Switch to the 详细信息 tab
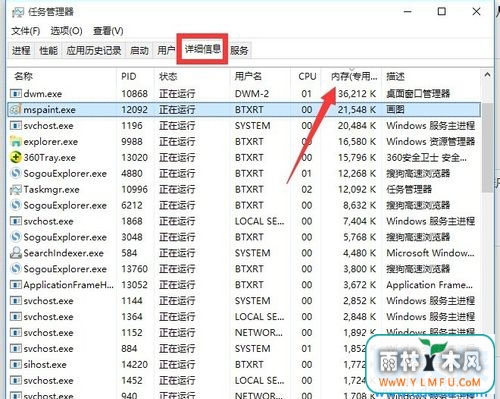 point(203,49)
